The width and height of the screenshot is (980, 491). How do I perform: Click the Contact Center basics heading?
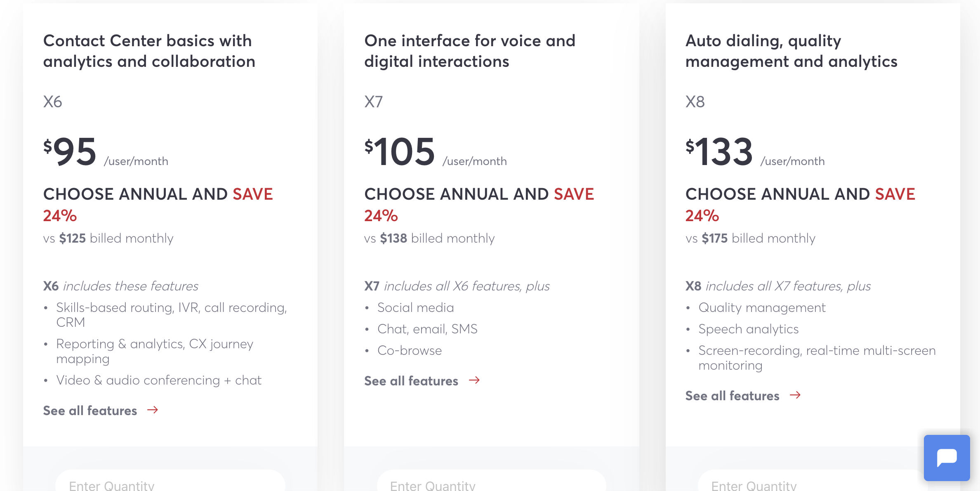pos(149,51)
